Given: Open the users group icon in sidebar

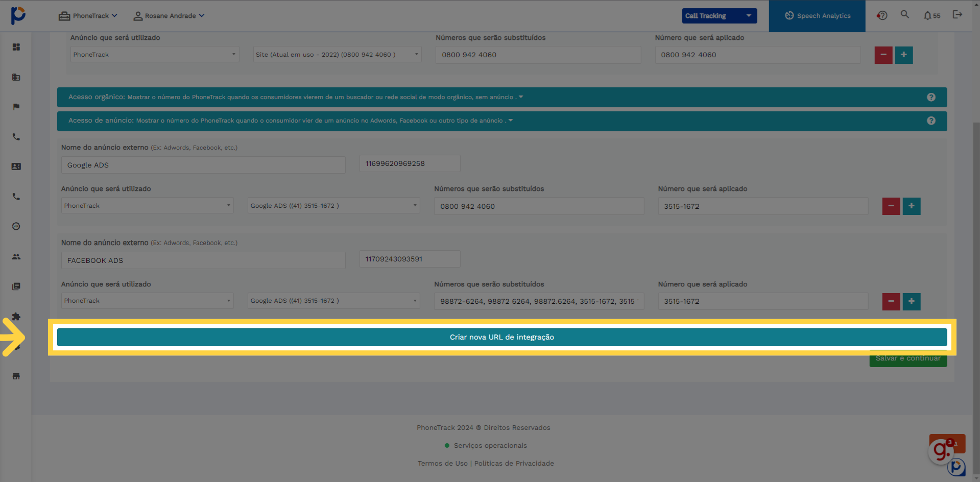Looking at the screenshot, I should (16, 257).
